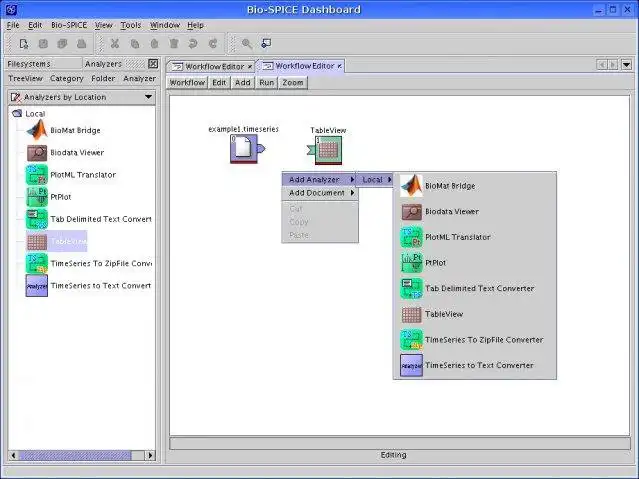Click the TreeView option in Analyzers panel
This screenshot has height=479, width=639.
(x=25, y=78)
